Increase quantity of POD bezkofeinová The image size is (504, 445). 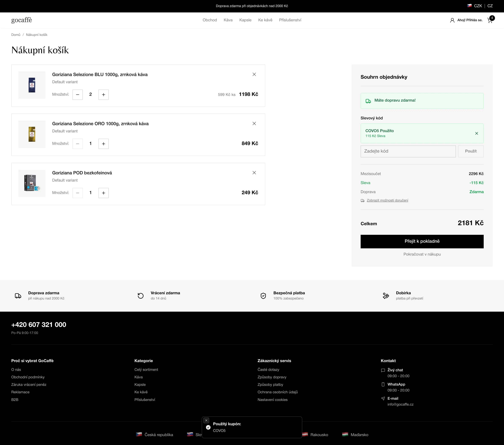click(x=104, y=193)
